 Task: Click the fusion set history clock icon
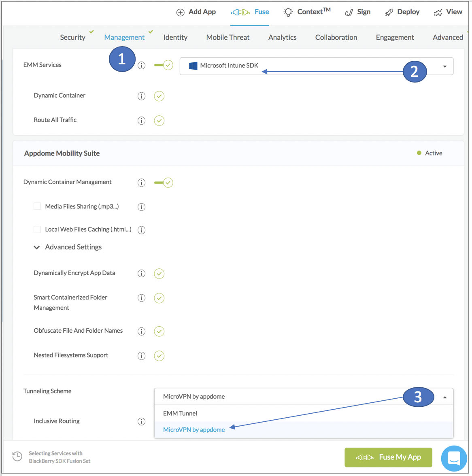(17, 456)
